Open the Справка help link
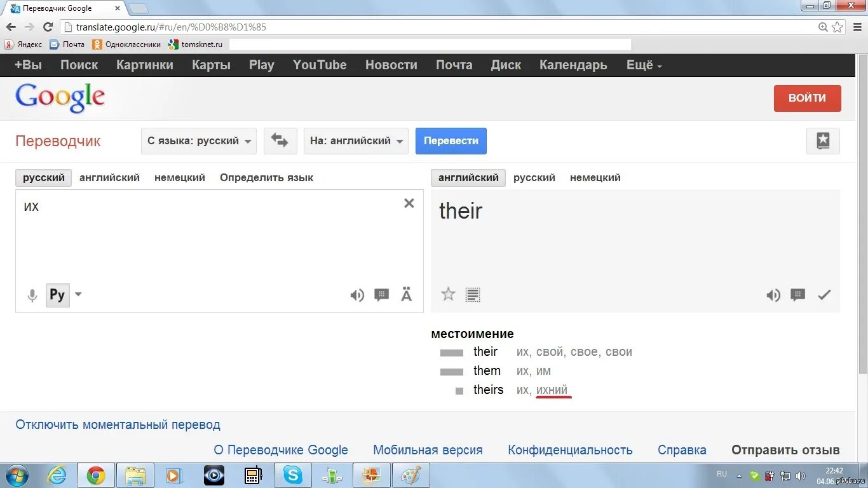 (x=682, y=450)
